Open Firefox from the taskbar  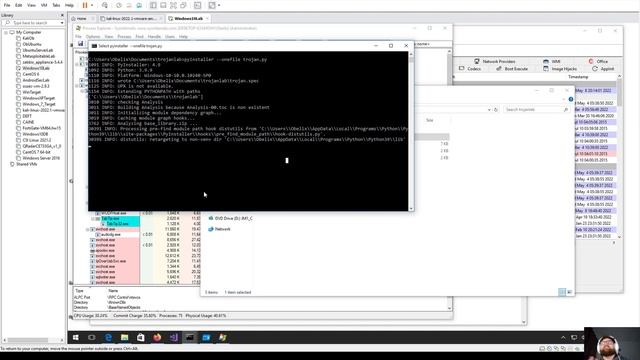click(157, 337)
